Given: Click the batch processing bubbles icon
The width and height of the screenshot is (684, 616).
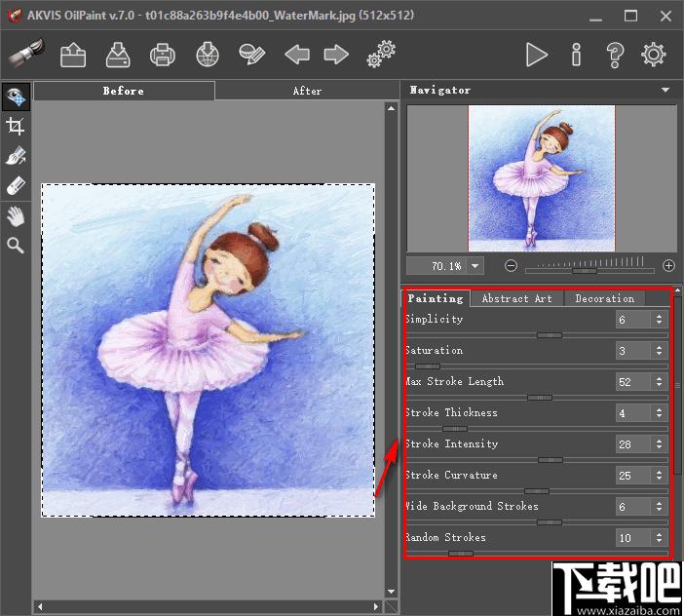Looking at the screenshot, I should (252, 55).
